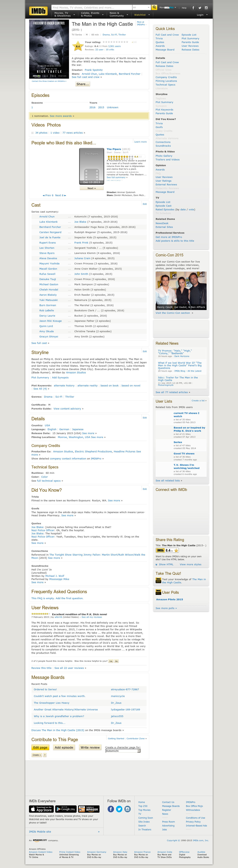This screenshot has width=238, height=868.
Task: Mark the review helpful with Yes
Action: (111, 661)
